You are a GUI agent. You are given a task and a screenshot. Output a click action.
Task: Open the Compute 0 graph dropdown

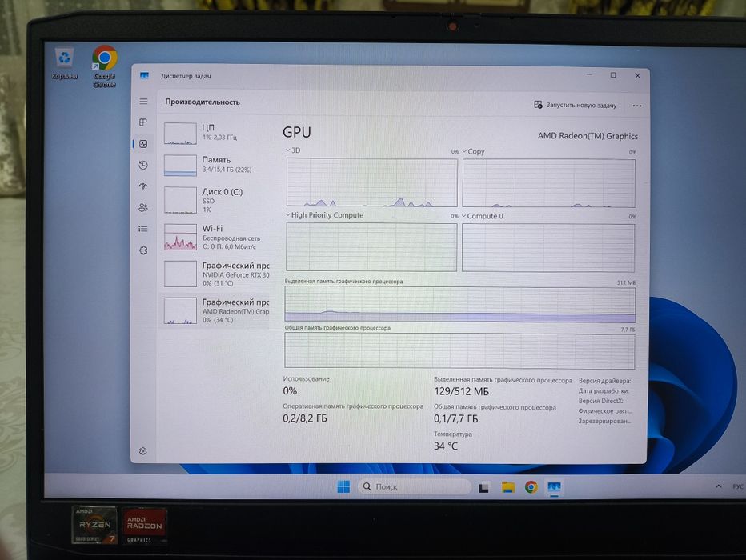[x=483, y=216]
